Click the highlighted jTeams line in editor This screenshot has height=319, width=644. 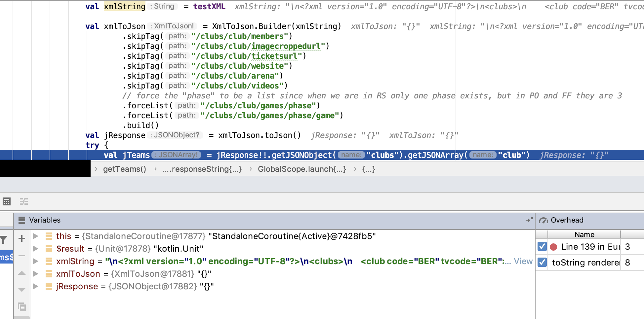tap(322, 155)
